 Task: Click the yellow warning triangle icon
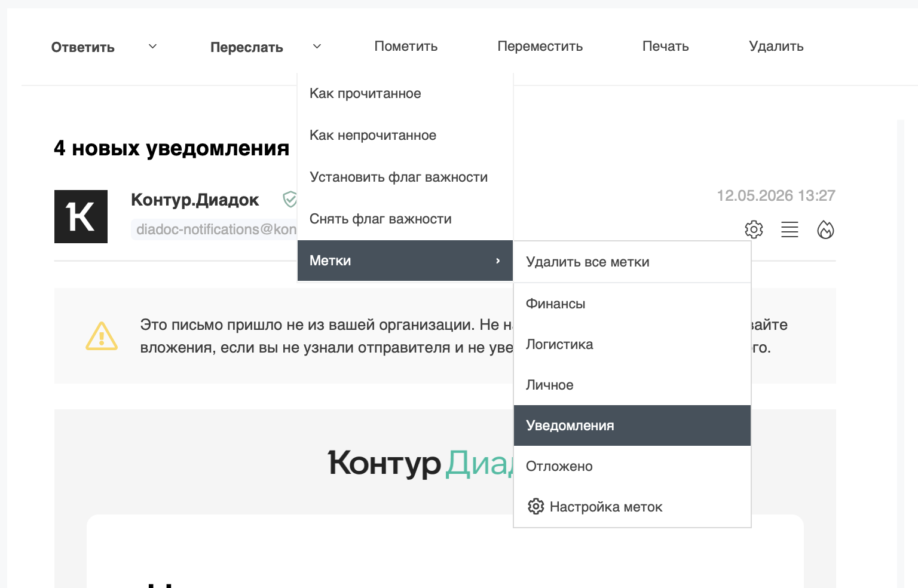102,336
